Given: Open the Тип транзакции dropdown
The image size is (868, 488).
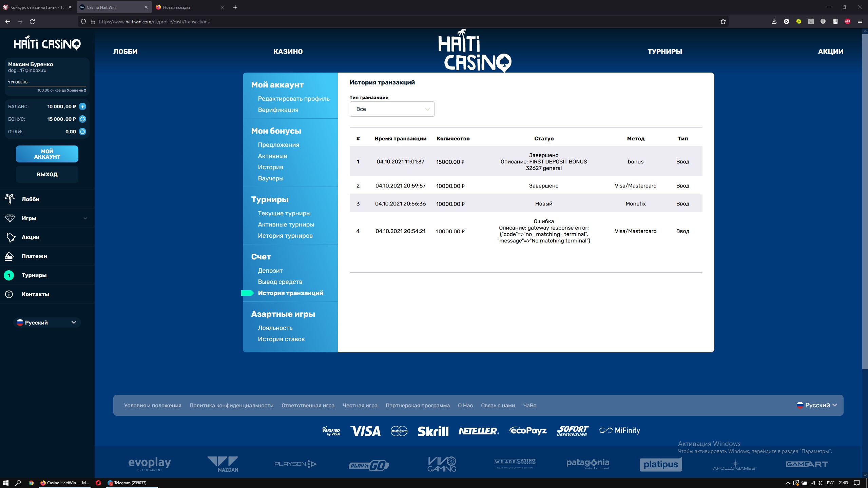Looking at the screenshot, I should (392, 109).
